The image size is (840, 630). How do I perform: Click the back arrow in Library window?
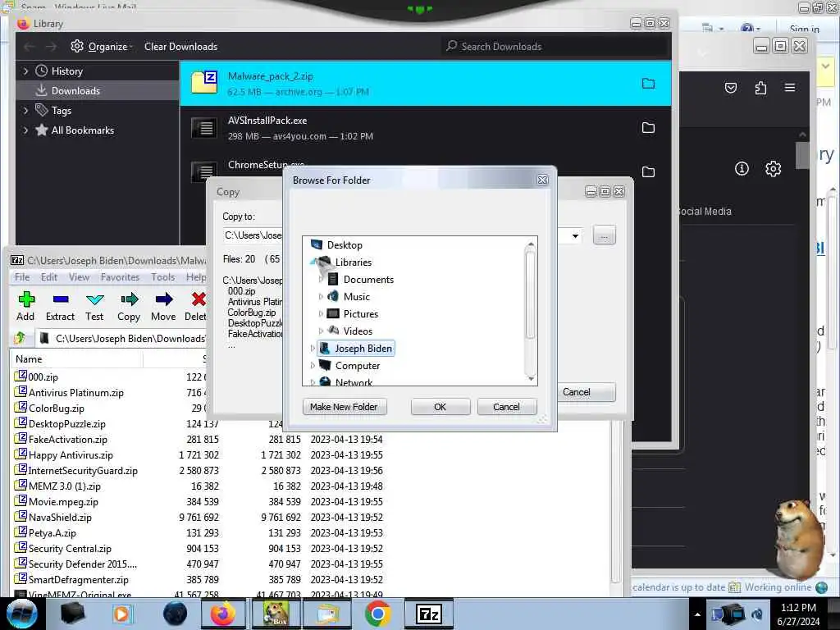(30, 47)
